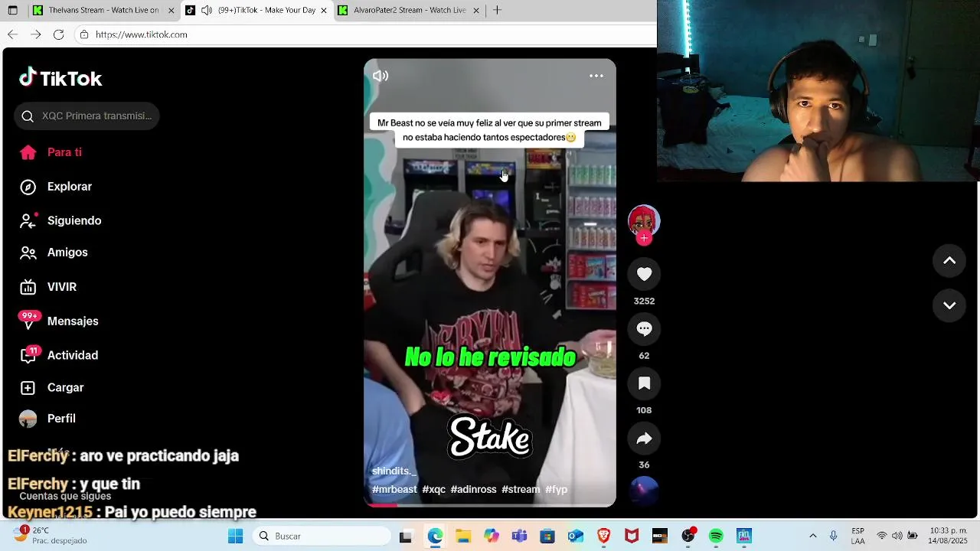The image size is (980, 551).
Task: Open Spotify from the taskbar
Action: click(716, 536)
